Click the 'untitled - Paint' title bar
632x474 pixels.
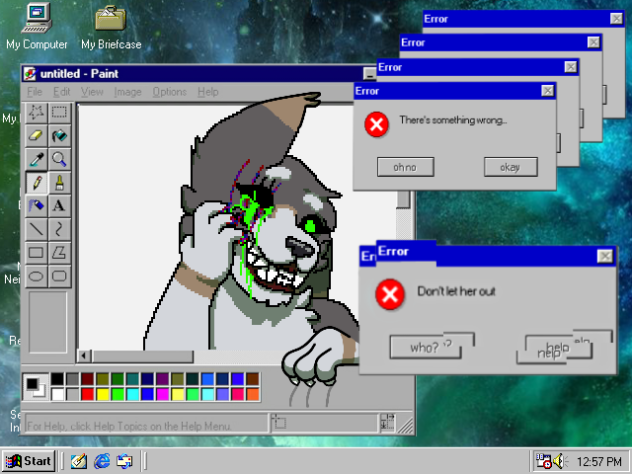tap(193, 74)
